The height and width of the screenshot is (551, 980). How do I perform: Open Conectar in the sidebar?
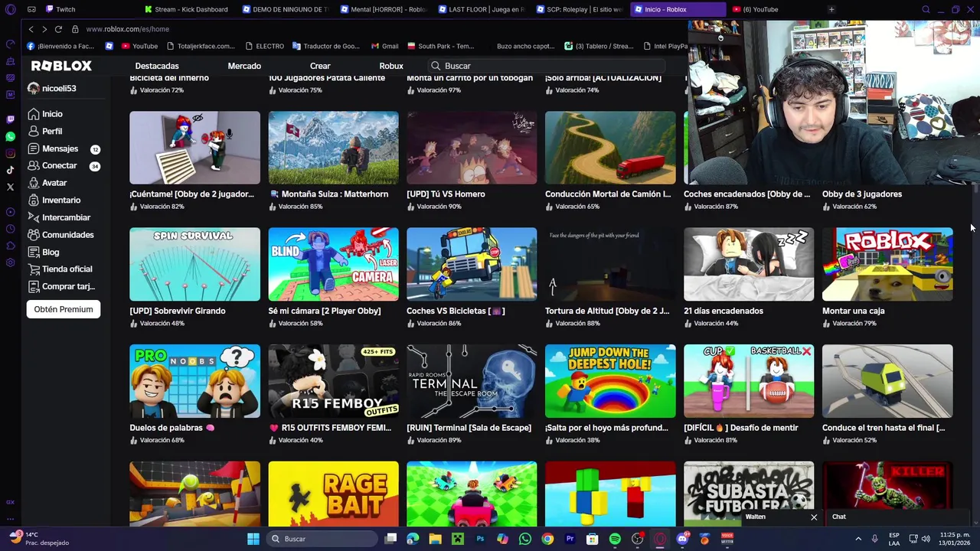point(54,165)
